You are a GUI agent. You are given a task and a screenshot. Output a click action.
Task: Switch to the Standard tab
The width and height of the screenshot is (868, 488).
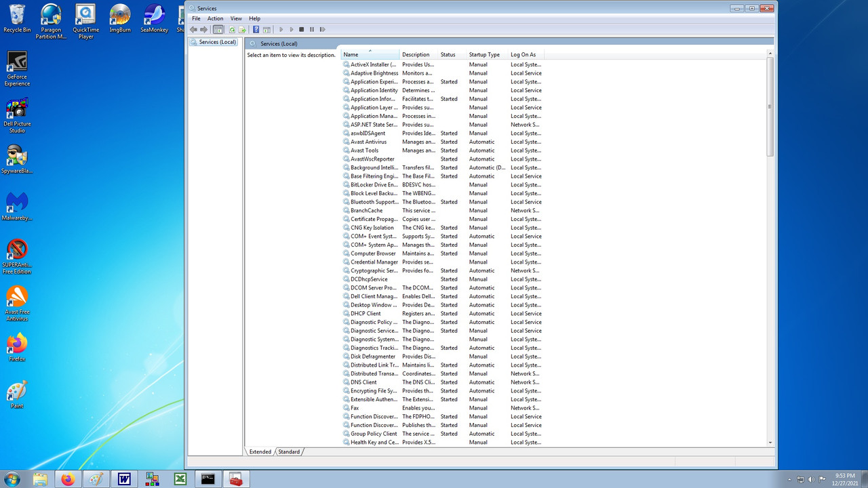coord(289,451)
